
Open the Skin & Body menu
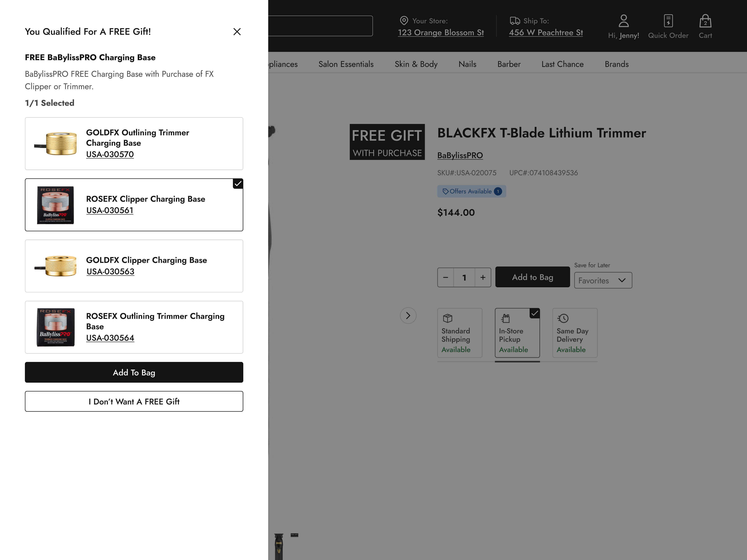416,64
